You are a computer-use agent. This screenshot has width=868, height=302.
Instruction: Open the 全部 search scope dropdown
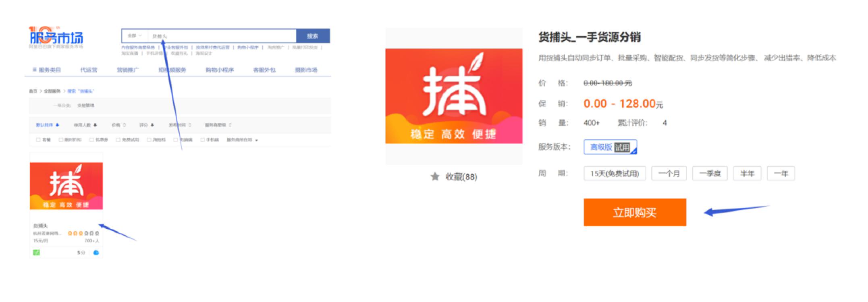[135, 36]
